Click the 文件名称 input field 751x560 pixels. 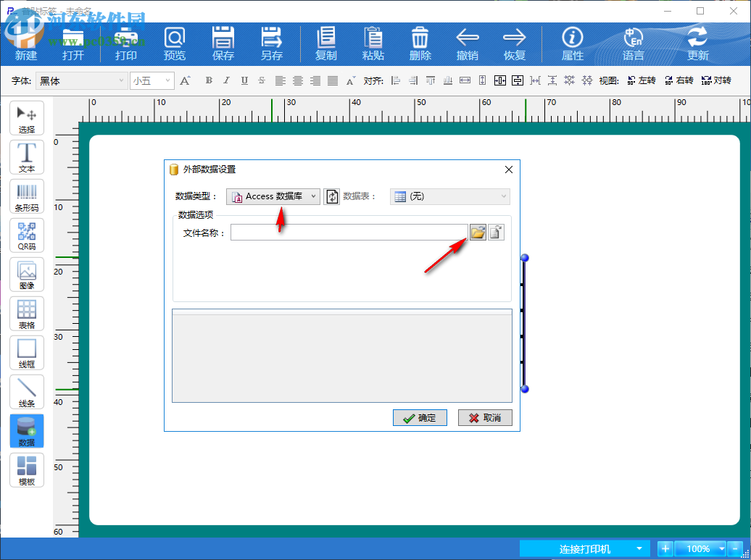point(349,232)
